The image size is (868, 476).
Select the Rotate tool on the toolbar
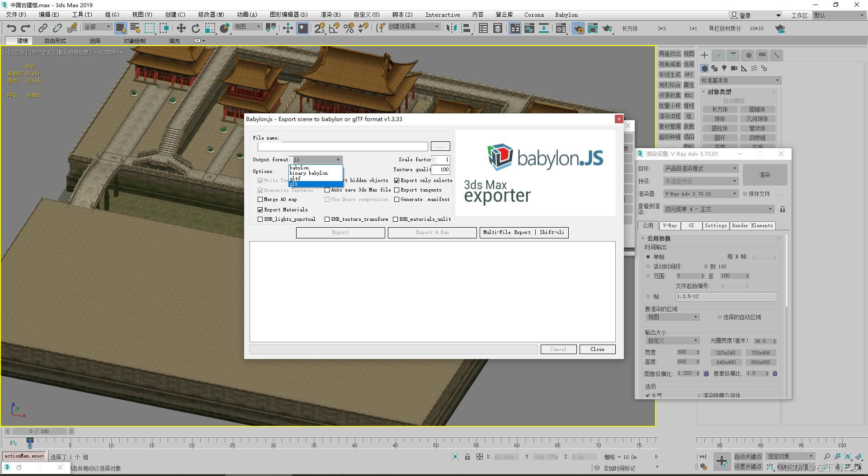195,28
